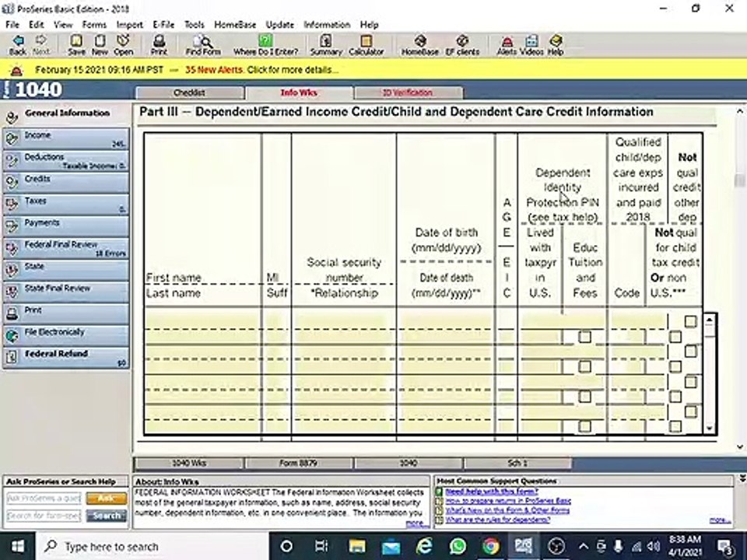Open the Find Form tool
Image resolution: width=747 pixels, height=560 pixels.
point(203,45)
